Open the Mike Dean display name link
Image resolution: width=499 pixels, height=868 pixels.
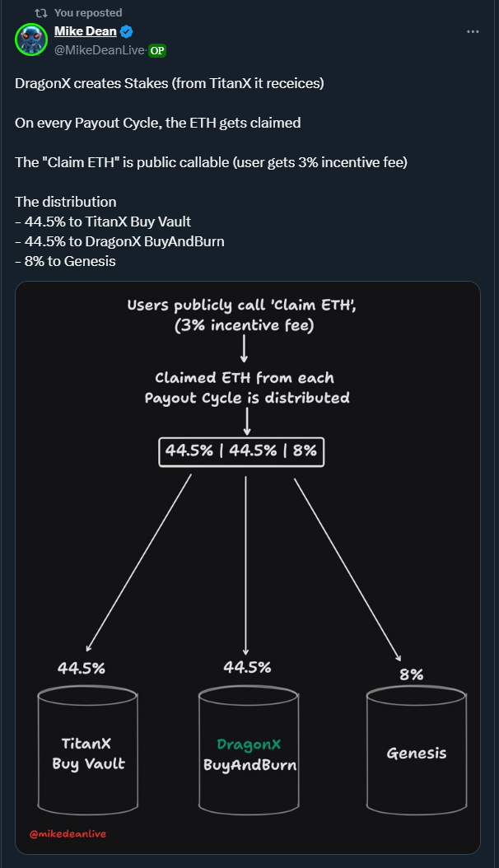click(x=85, y=32)
